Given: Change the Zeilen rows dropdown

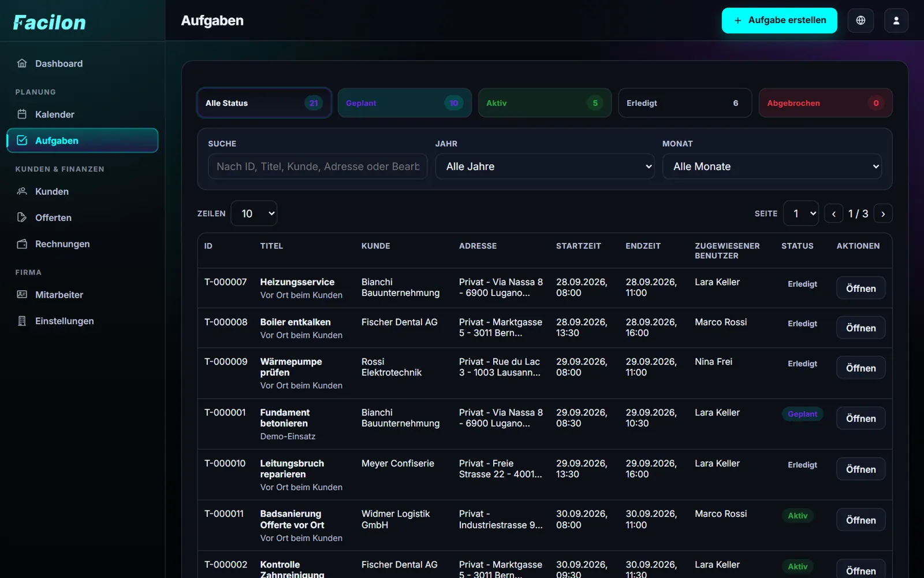Looking at the screenshot, I should [x=254, y=213].
